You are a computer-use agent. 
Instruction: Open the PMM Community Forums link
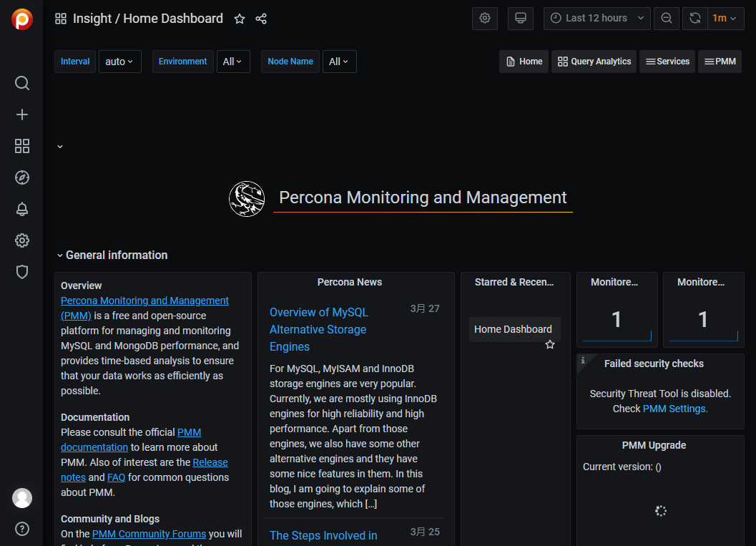(x=149, y=534)
